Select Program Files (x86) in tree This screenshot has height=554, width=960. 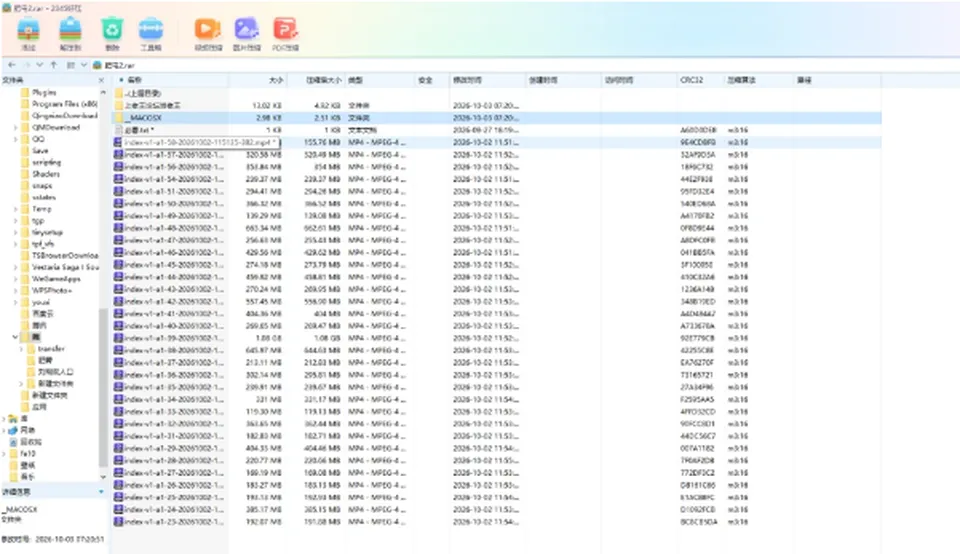[x=64, y=104]
